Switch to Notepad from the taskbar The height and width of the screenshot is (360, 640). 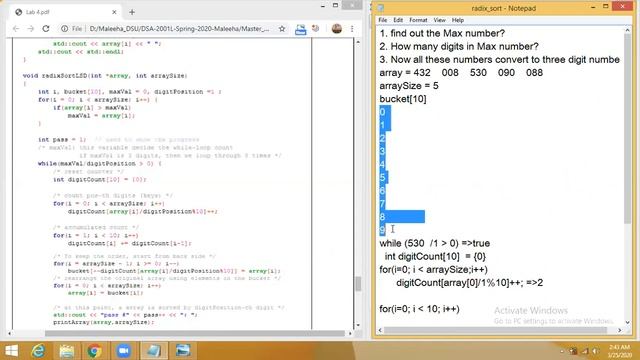[154, 351]
